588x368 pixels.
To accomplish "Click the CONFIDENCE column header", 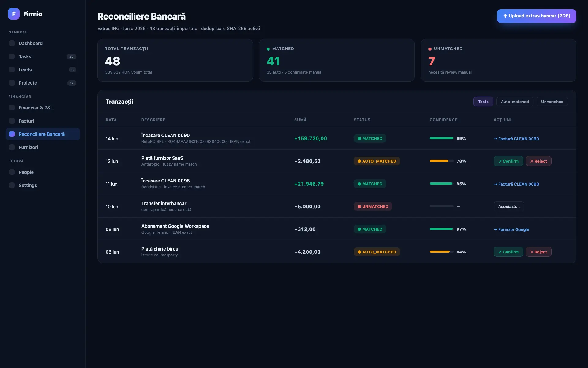I will (443, 120).
